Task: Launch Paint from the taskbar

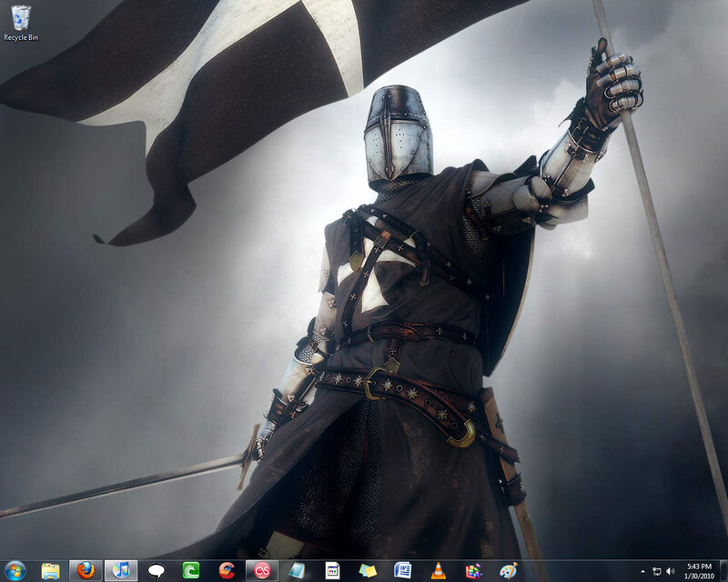Action: (509, 570)
